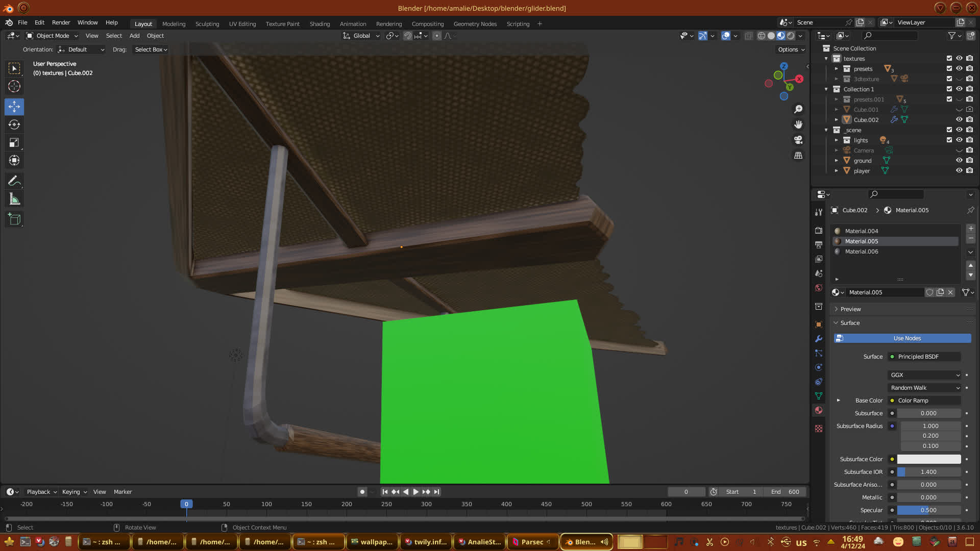This screenshot has height=551, width=980.
Task: Open the Object Mode dropdown
Action: (53, 36)
